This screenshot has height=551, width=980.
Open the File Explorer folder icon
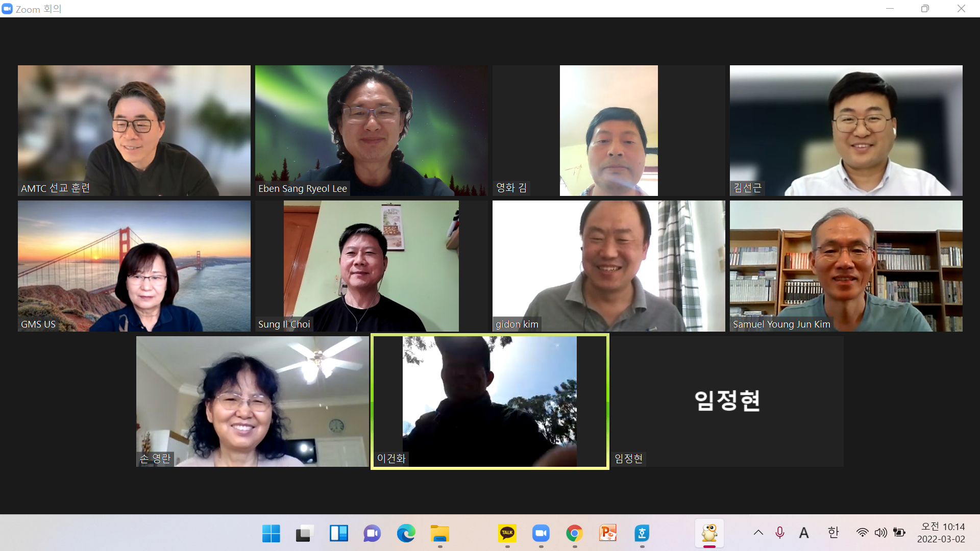[439, 534]
